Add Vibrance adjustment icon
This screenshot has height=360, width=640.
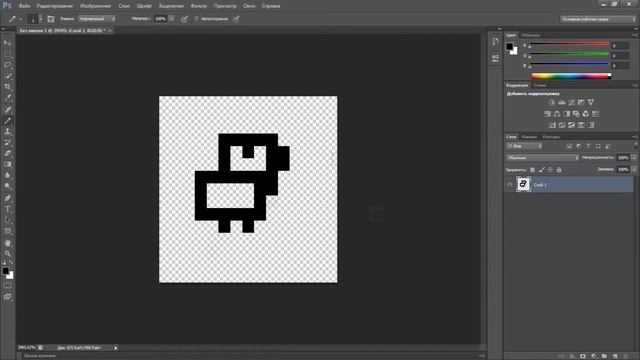pyautogui.click(x=591, y=102)
